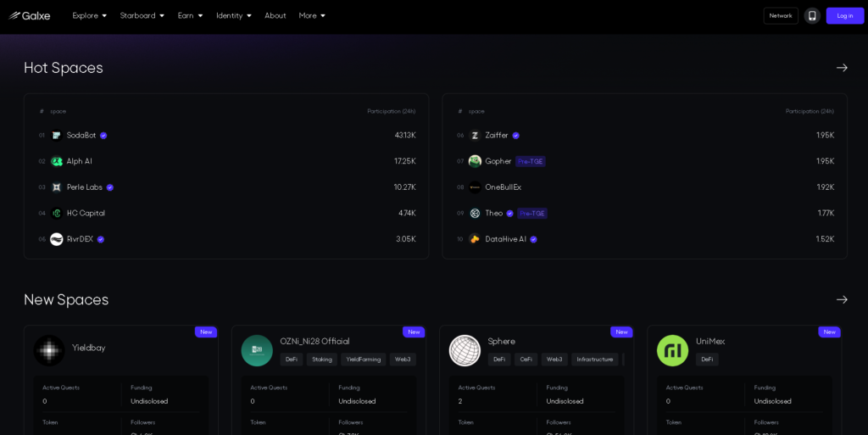The width and height of the screenshot is (868, 435).
Task: Click SodaBot participation value 43.13K
Action: (x=405, y=135)
